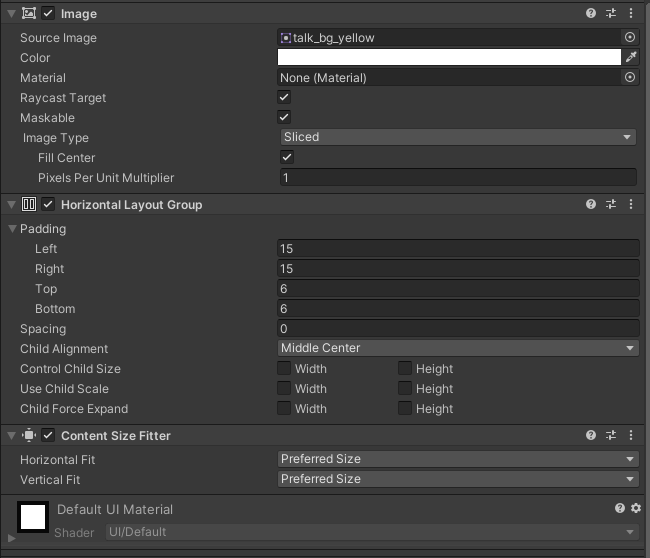The width and height of the screenshot is (650, 558).
Task: Click the Content Size Fitter component icon
Action: coord(29,435)
